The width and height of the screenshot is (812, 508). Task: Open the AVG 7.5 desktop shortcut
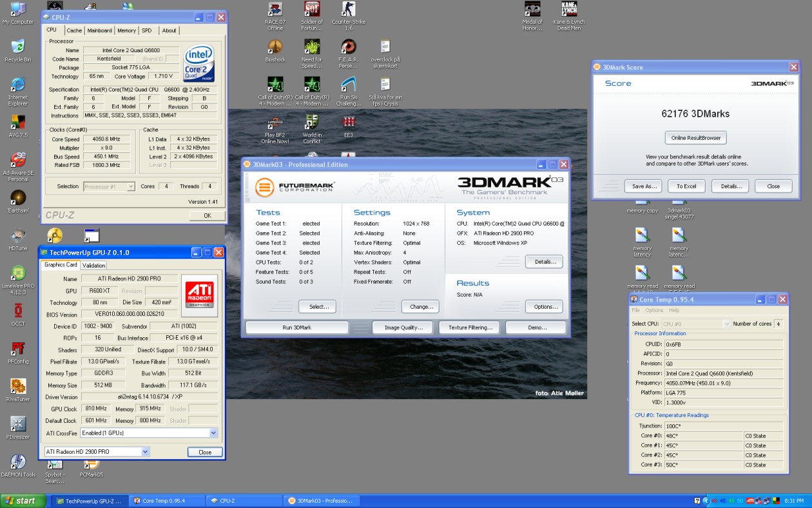click(x=18, y=126)
